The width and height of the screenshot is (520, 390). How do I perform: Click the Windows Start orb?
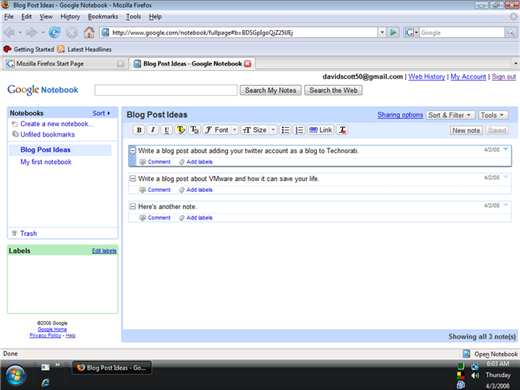pyautogui.click(x=15, y=376)
